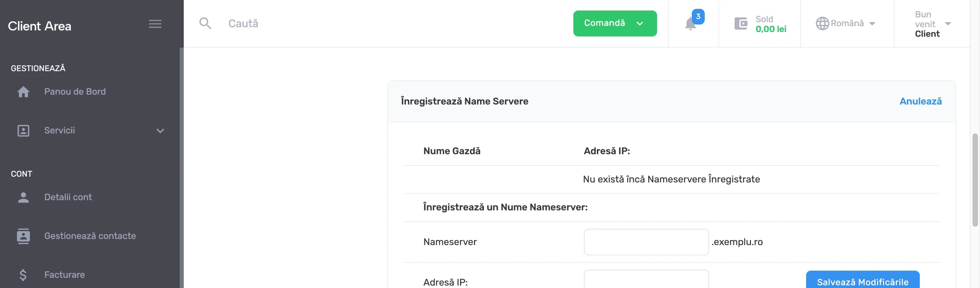
Task: Click the Sold 0,00 lei balance
Action: (x=770, y=24)
